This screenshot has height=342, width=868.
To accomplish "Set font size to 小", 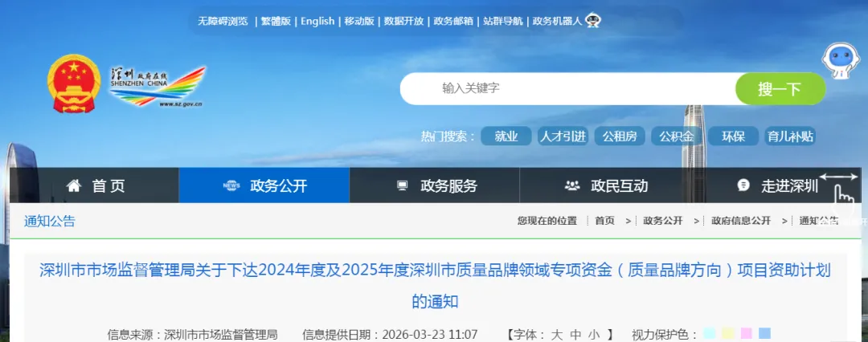I will click(594, 334).
